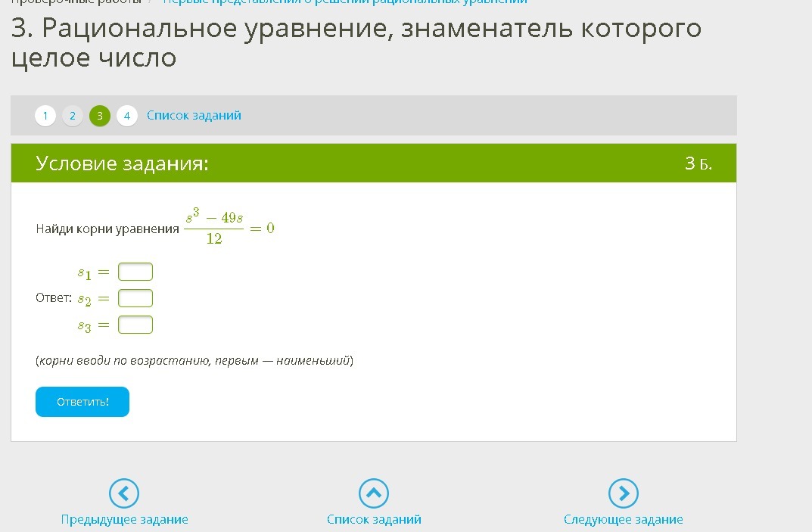Open the 'Список заданий' link in the task bar
Viewport: 812px width, 532px height.
point(194,115)
